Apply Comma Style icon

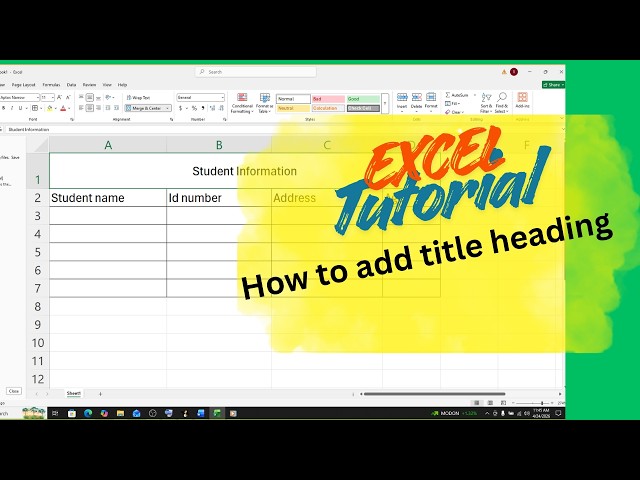click(203, 108)
